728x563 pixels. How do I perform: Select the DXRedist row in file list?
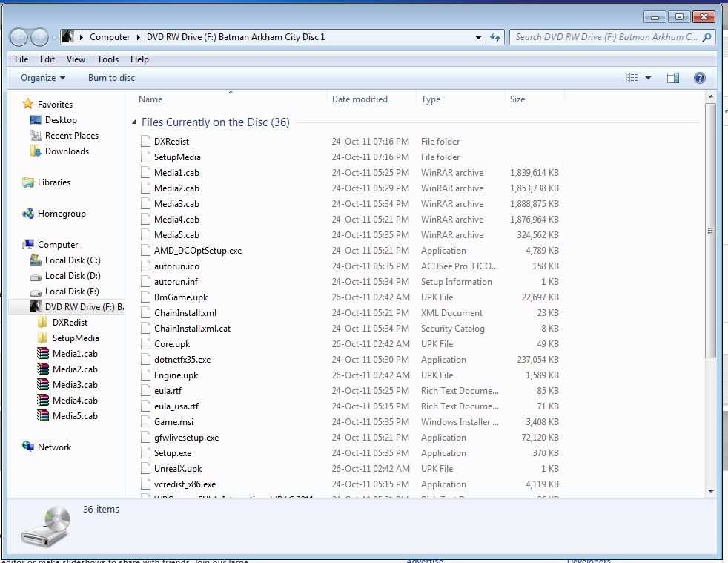(x=348, y=141)
